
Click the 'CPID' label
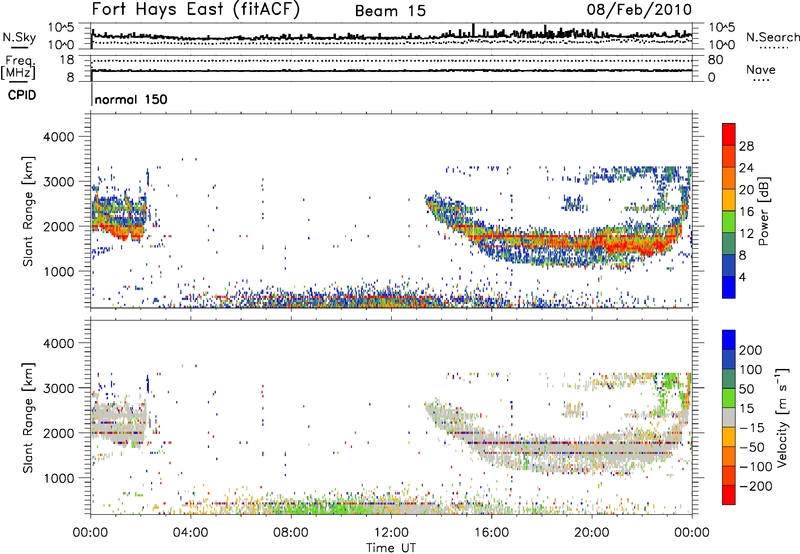(22, 95)
